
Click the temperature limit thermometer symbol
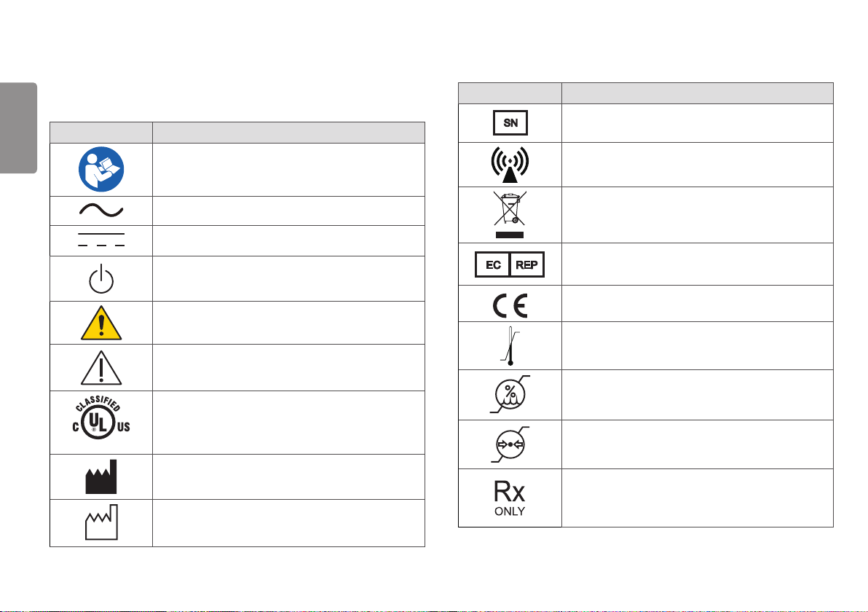pyautogui.click(x=510, y=346)
